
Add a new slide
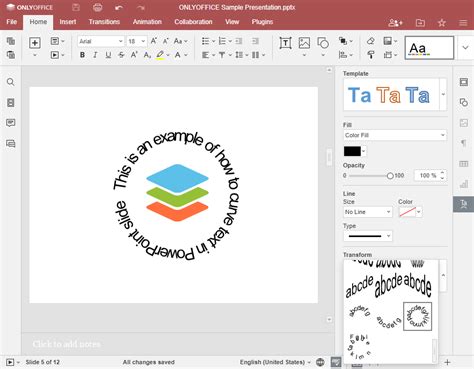[35, 43]
